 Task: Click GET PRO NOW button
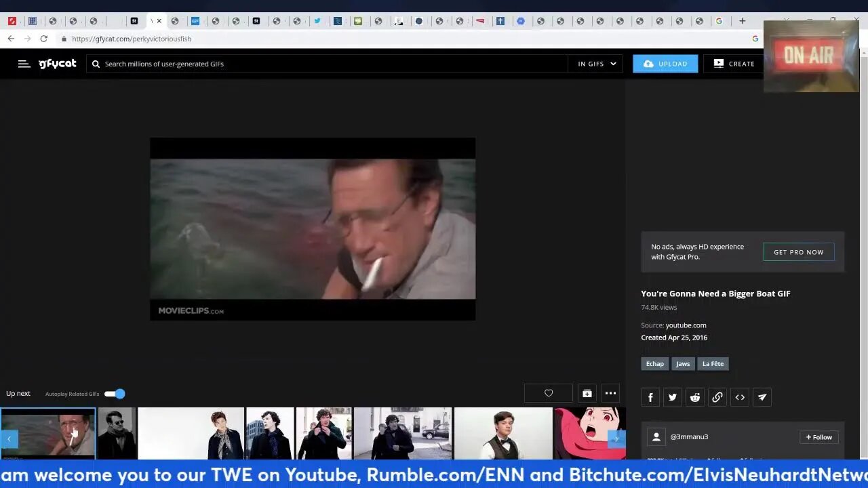pos(799,252)
